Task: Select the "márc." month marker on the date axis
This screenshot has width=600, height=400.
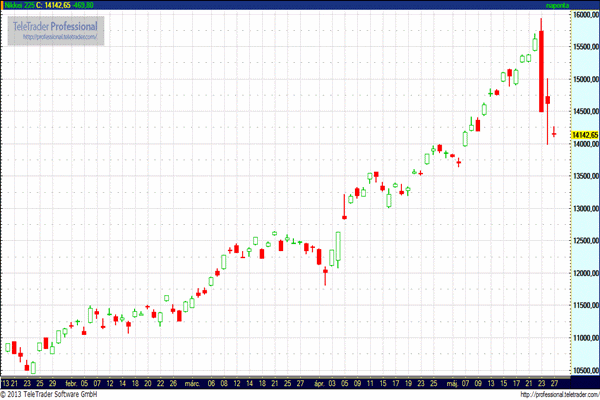Action: (x=193, y=383)
